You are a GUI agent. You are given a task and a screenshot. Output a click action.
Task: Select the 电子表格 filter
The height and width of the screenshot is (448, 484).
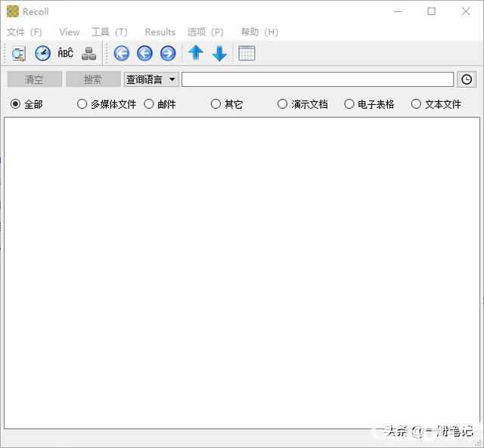(369, 104)
